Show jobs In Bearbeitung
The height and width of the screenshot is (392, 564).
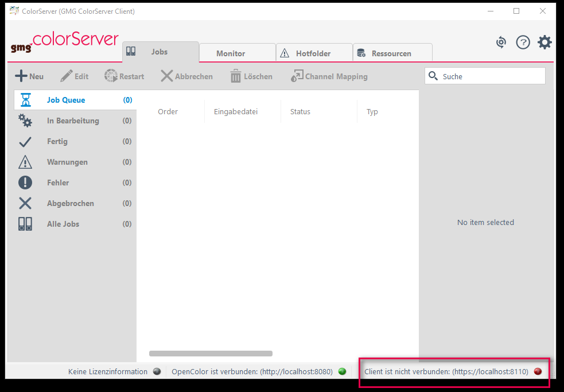tap(75, 121)
